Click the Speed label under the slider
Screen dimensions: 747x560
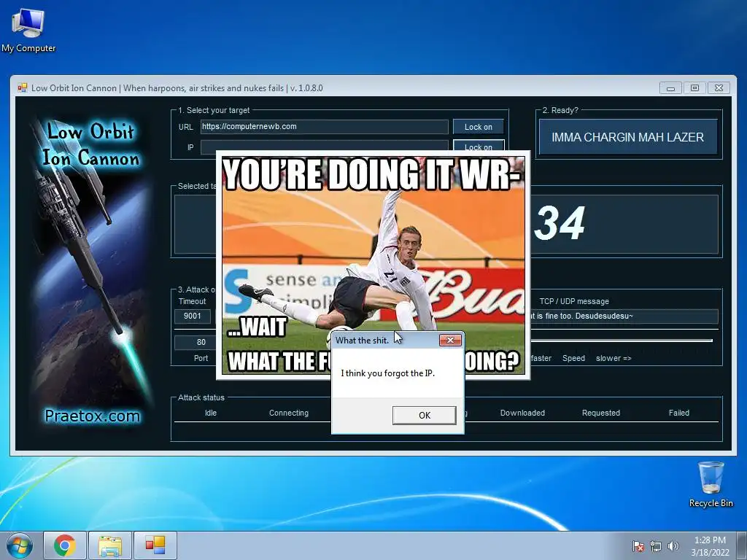point(573,358)
